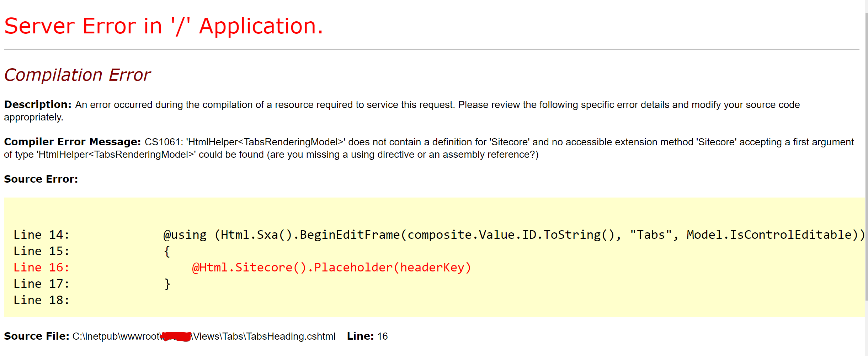Click the 'Description:' label text
This screenshot has width=868, height=356.
click(37, 104)
